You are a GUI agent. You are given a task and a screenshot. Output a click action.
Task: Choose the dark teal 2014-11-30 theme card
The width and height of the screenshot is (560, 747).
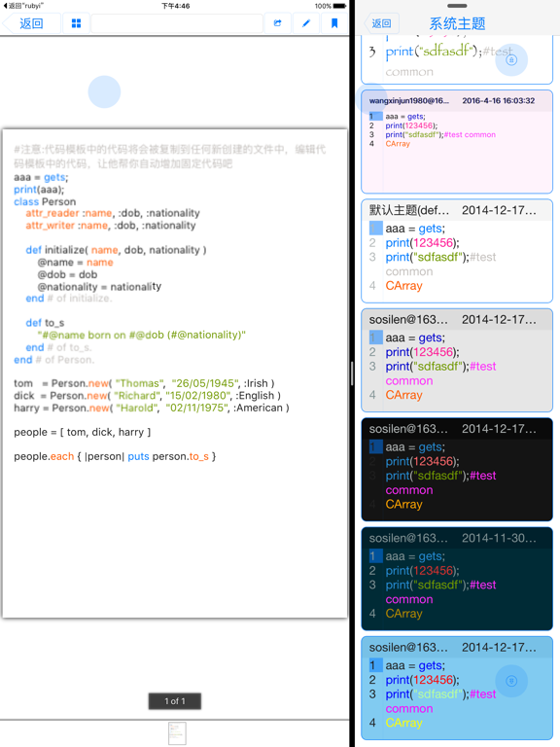pos(457,579)
